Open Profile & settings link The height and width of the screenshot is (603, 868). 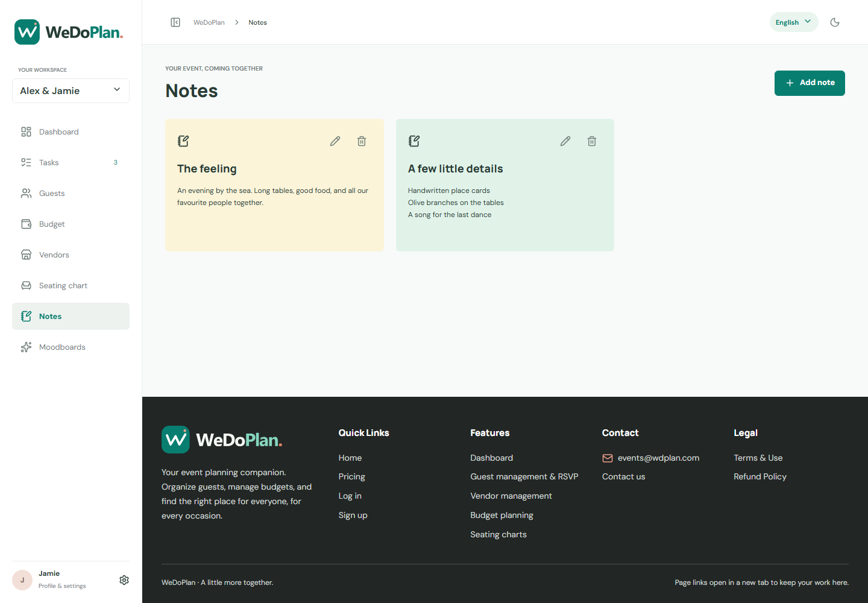pyautogui.click(x=62, y=586)
